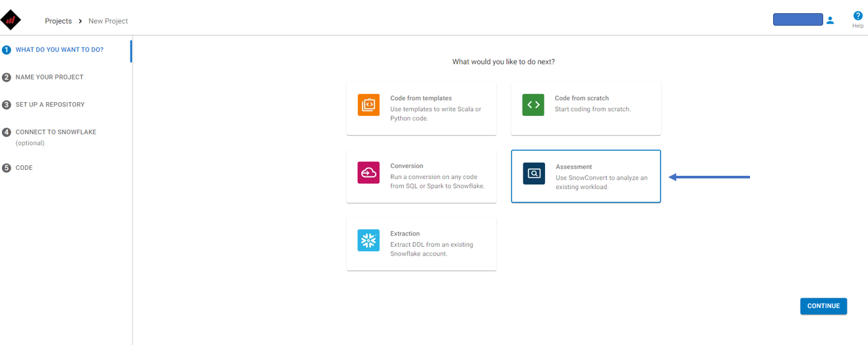The width and height of the screenshot is (868, 345).
Task: Click 'Extract DDL from an existing' description
Action: pyautogui.click(x=432, y=250)
